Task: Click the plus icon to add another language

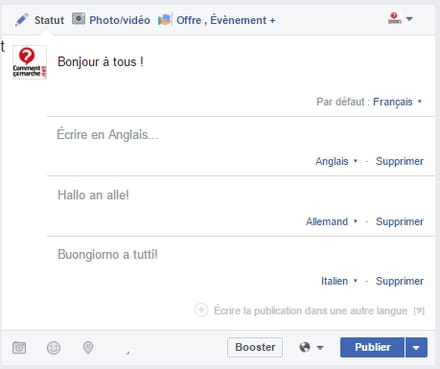Action: pyautogui.click(x=201, y=310)
